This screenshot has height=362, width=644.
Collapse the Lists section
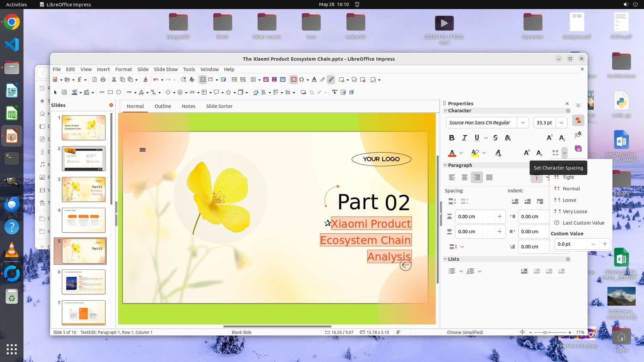click(445, 259)
